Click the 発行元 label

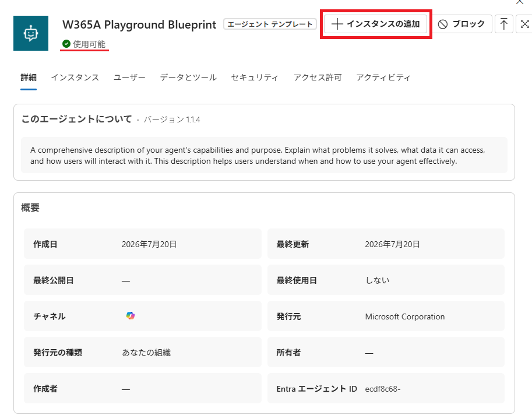click(x=289, y=316)
